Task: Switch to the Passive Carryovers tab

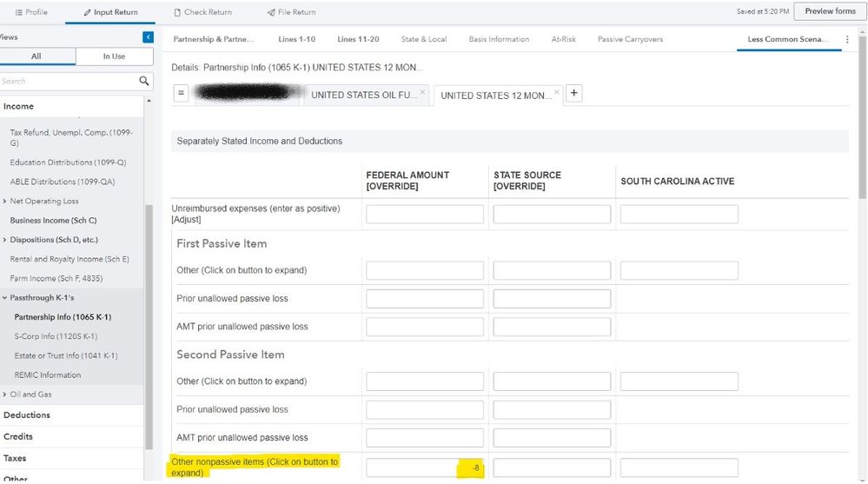Action: click(x=629, y=39)
